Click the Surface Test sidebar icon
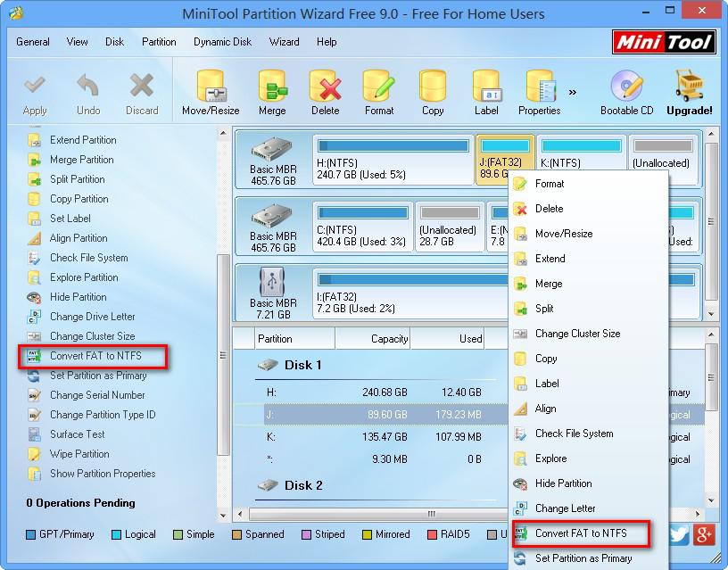 (34, 434)
